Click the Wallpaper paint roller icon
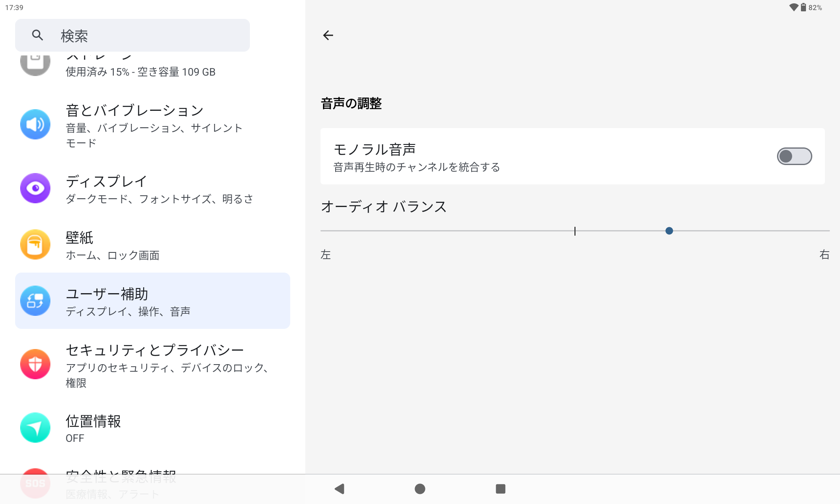Image resolution: width=840 pixels, height=504 pixels. coord(35,244)
